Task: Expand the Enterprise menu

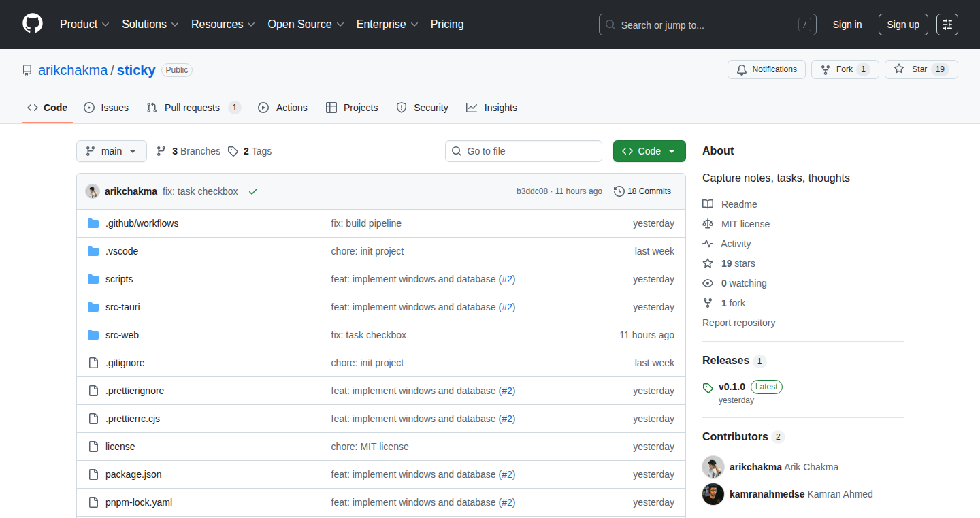Action: (x=388, y=25)
